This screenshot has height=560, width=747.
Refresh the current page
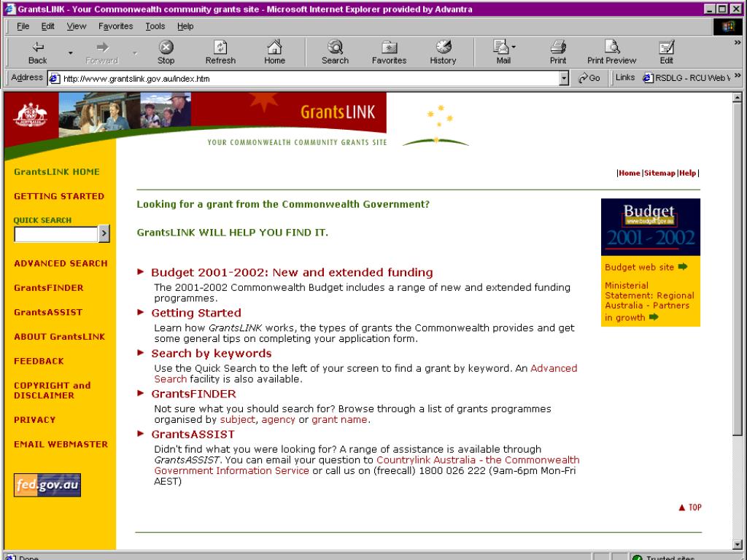pos(220,52)
